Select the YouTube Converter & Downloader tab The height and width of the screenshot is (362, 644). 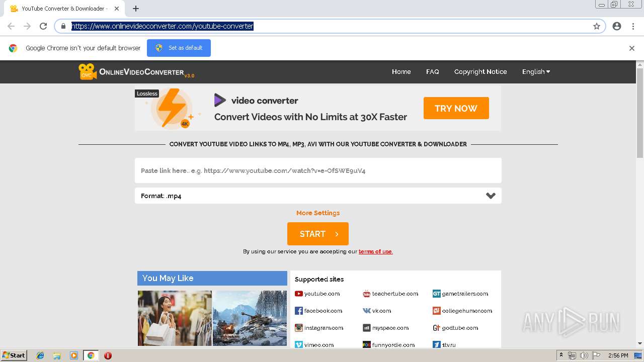[64, 9]
